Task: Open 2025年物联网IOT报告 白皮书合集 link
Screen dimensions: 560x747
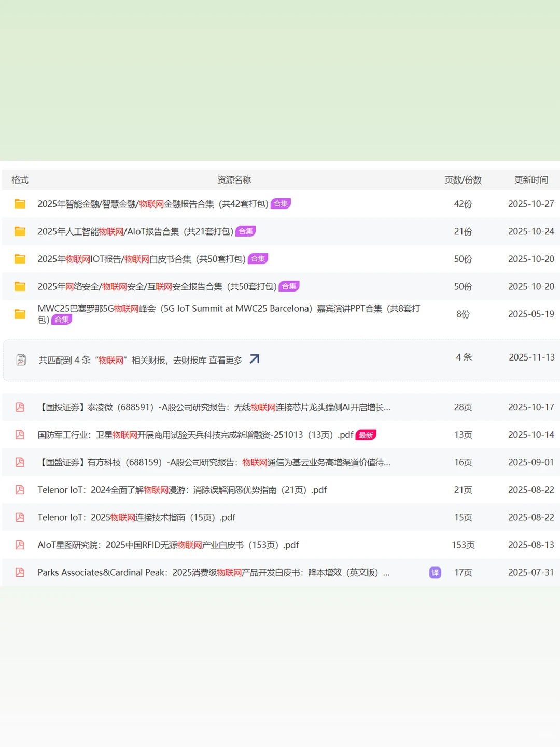Action: pos(142,259)
